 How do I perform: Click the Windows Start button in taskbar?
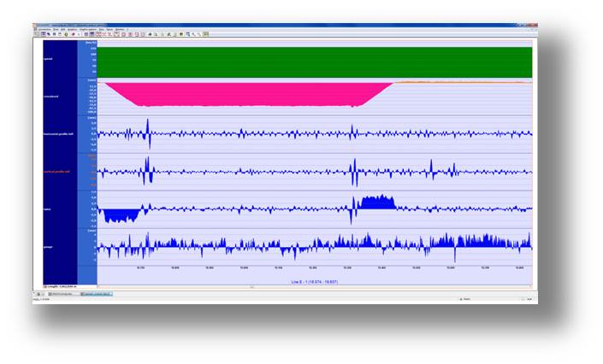click(x=38, y=294)
